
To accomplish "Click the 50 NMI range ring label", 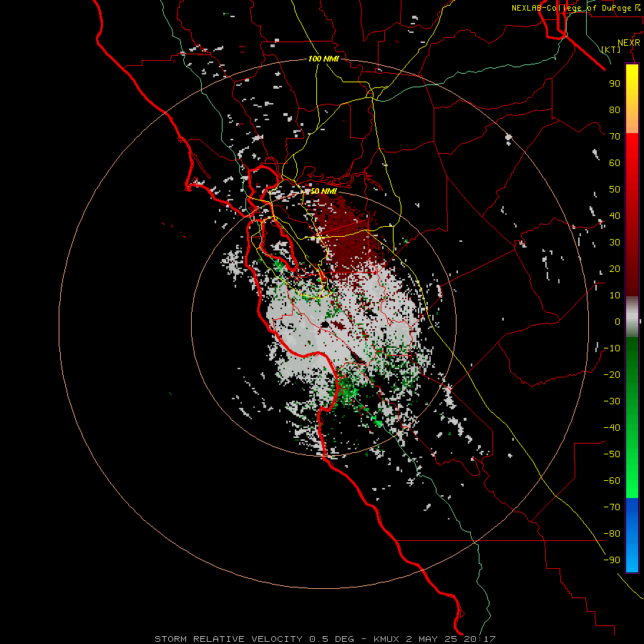I will click(x=323, y=191).
